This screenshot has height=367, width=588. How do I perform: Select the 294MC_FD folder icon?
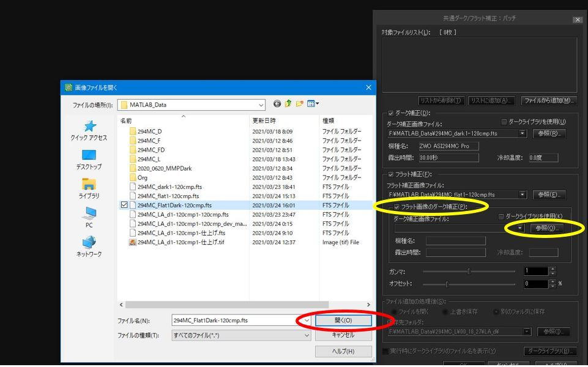[132, 150]
